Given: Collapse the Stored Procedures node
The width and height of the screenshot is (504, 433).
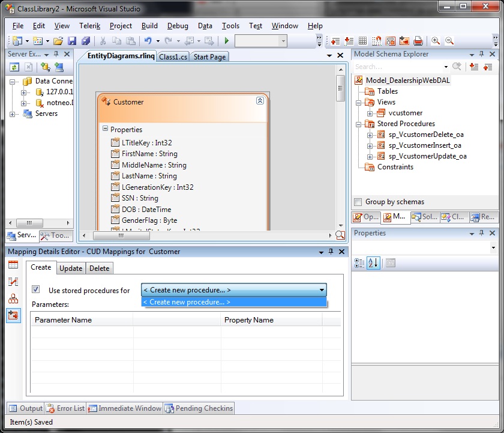Looking at the screenshot, I should tap(358, 124).
